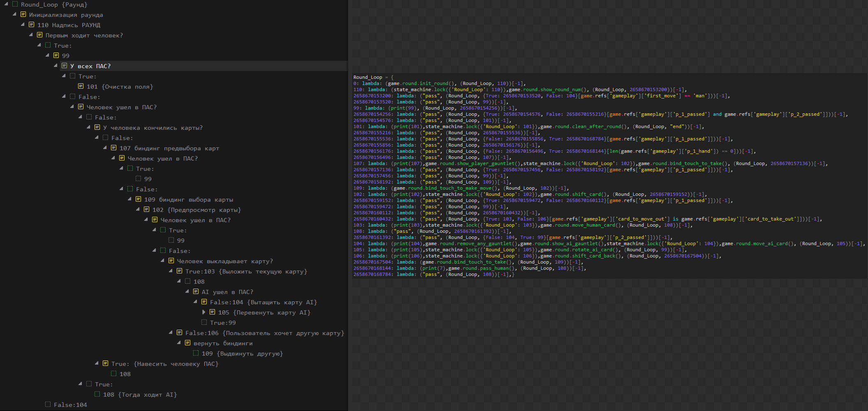
Task: Click the note icon of 101 {Очистка поля}
Action: (81, 86)
